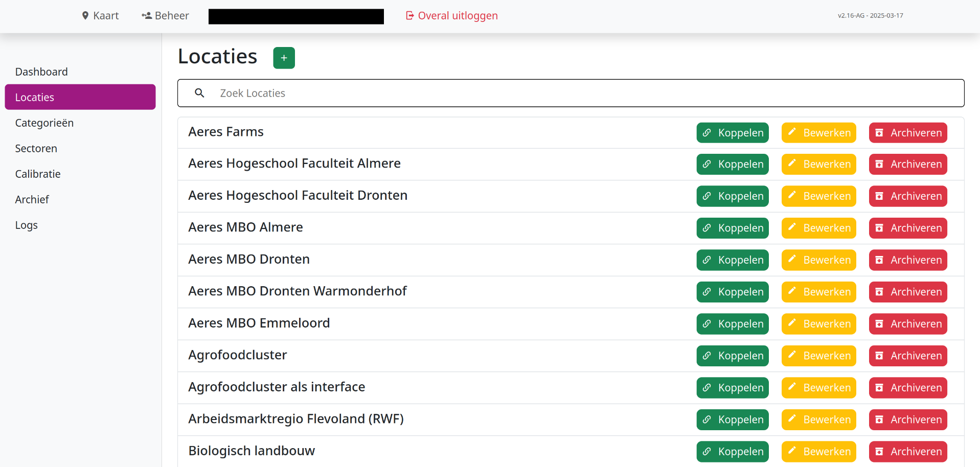Click the Kaart map pin icon

(85, 16)
